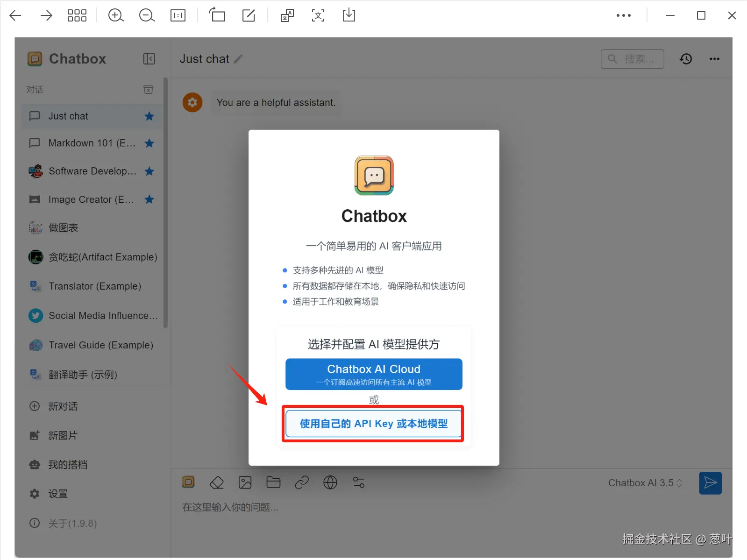747x560 pixels.
Task: Open the chat header three-dot menu
Action: coord(714,59)
